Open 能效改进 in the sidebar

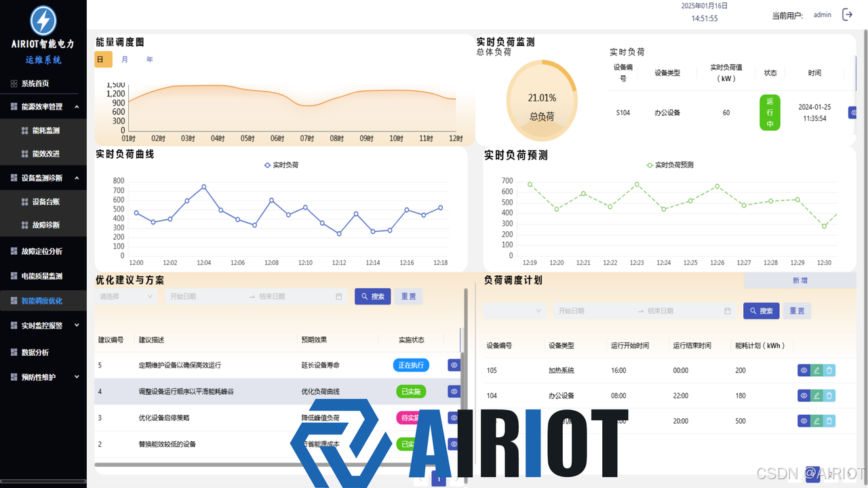pyautogui.click(x=43, y=154)
